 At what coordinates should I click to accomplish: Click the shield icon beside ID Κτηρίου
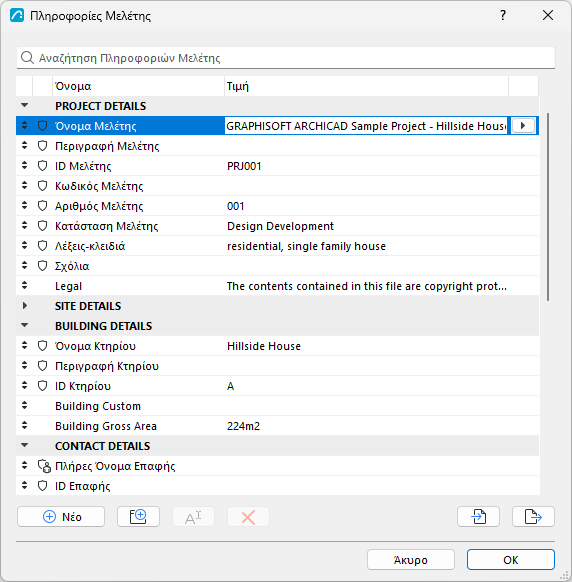(x=42, y=386)
